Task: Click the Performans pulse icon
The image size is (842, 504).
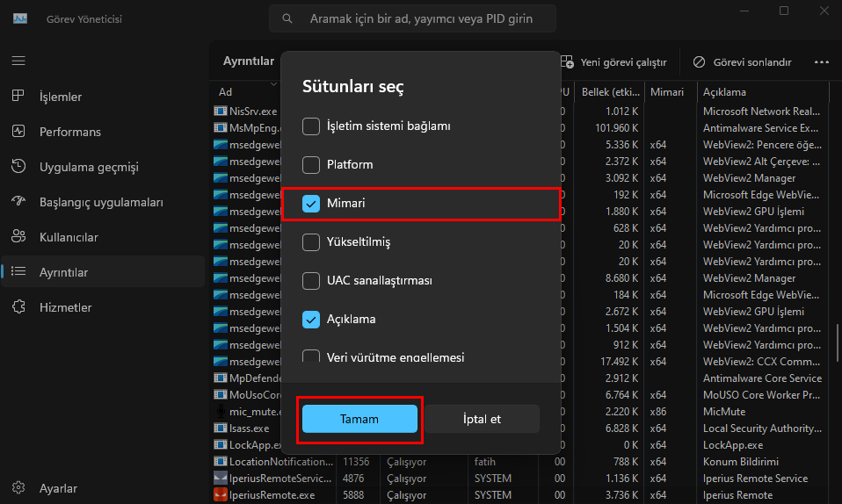Action: (x=18, y=131)
